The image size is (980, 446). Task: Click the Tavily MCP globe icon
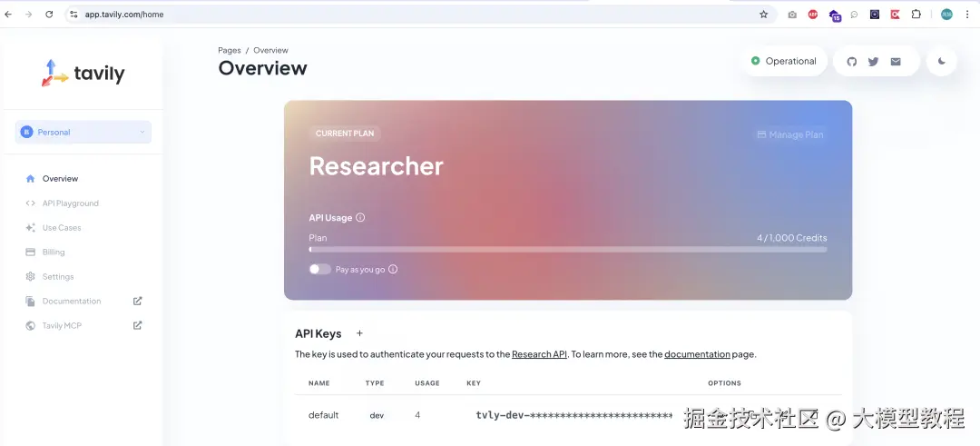pyautogui.click(x=30, y=325)
